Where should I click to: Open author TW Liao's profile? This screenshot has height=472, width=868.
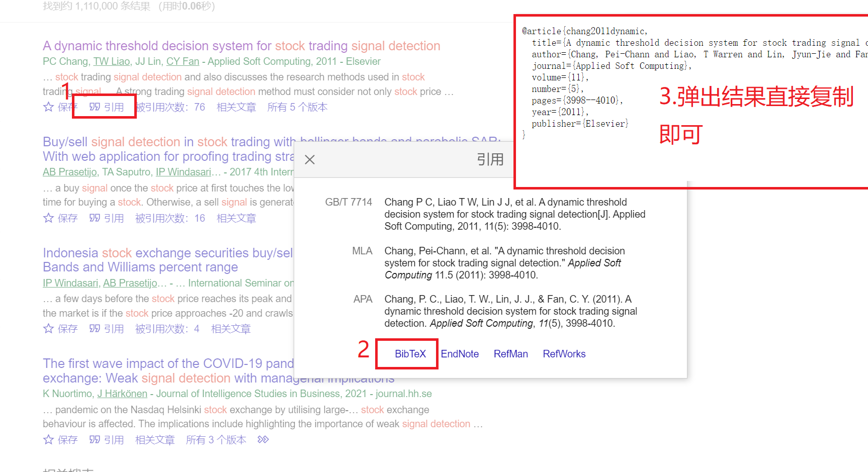(112, 61)
